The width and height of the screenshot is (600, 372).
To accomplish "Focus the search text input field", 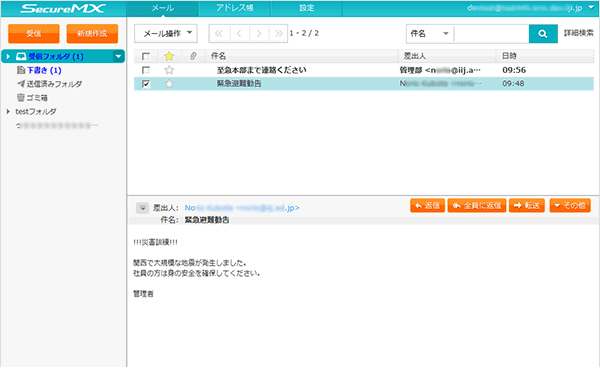I will [492, 34].
